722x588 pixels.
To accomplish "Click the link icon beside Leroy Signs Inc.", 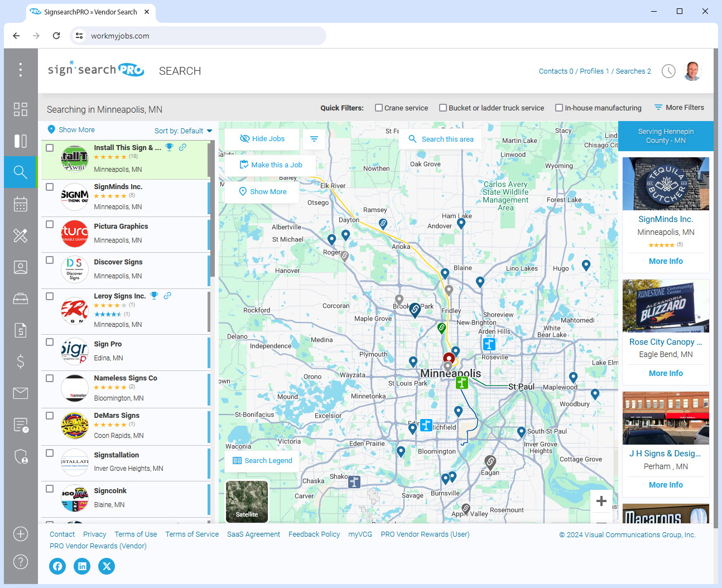I will point(167,296).
